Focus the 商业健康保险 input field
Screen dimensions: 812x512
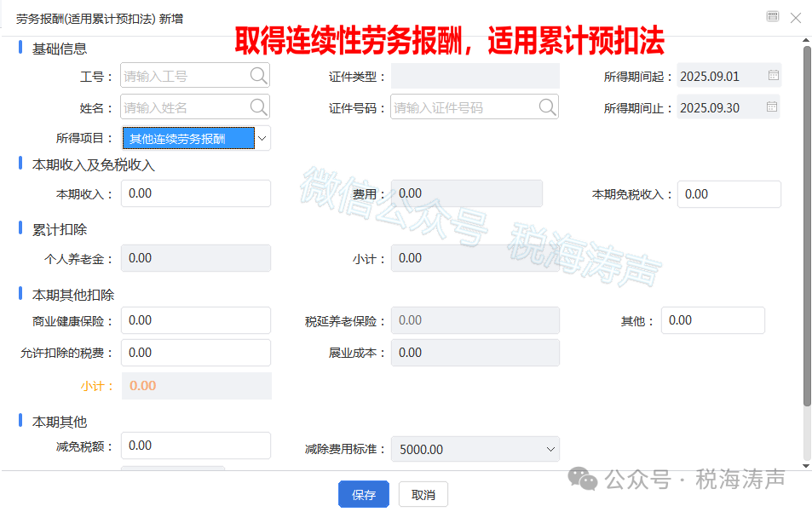tap(196, 320)
